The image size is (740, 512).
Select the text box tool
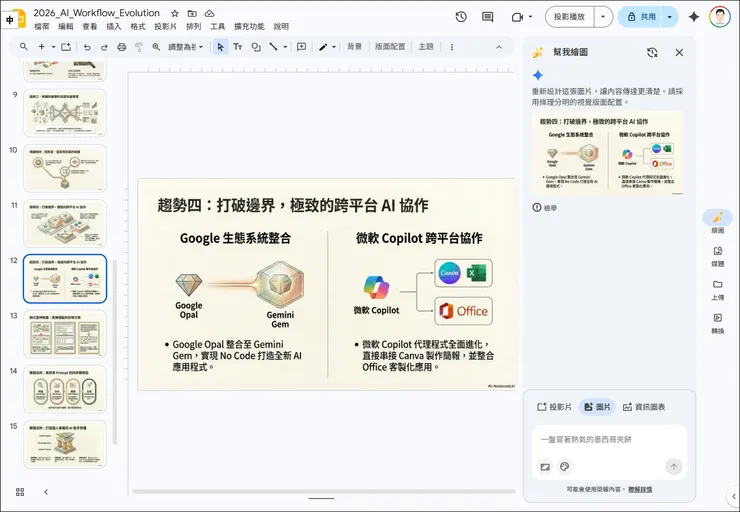tap(238, 47)
